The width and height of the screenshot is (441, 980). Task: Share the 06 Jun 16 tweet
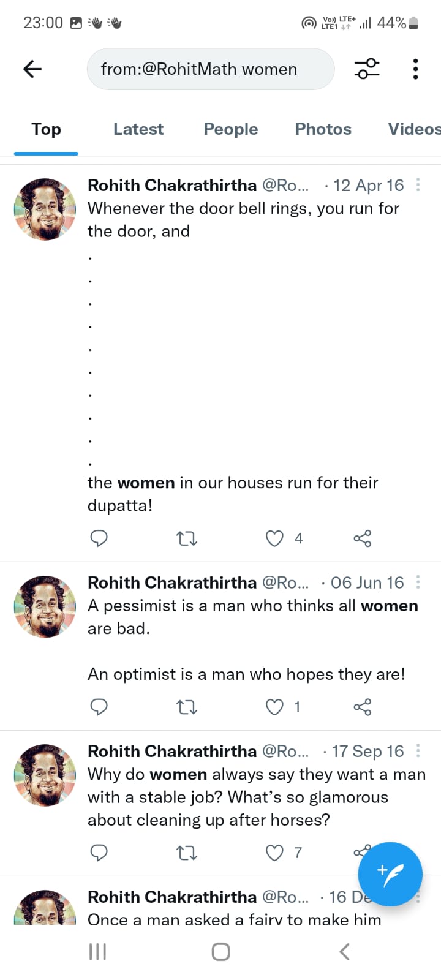click(362, 707)
